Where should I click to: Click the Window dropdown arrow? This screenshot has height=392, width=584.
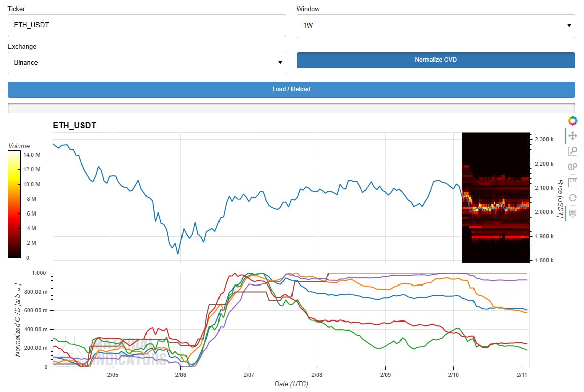coord(570,25)
